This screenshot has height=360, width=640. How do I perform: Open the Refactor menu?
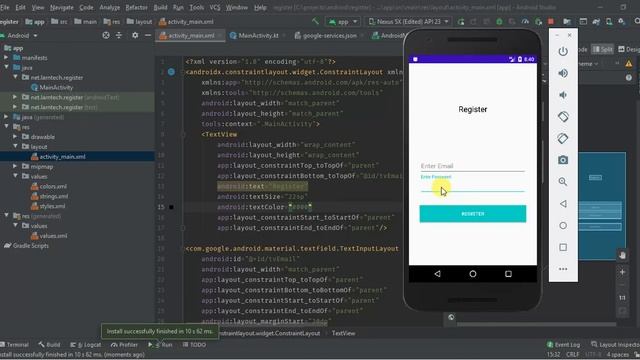(x=136, y=7)
